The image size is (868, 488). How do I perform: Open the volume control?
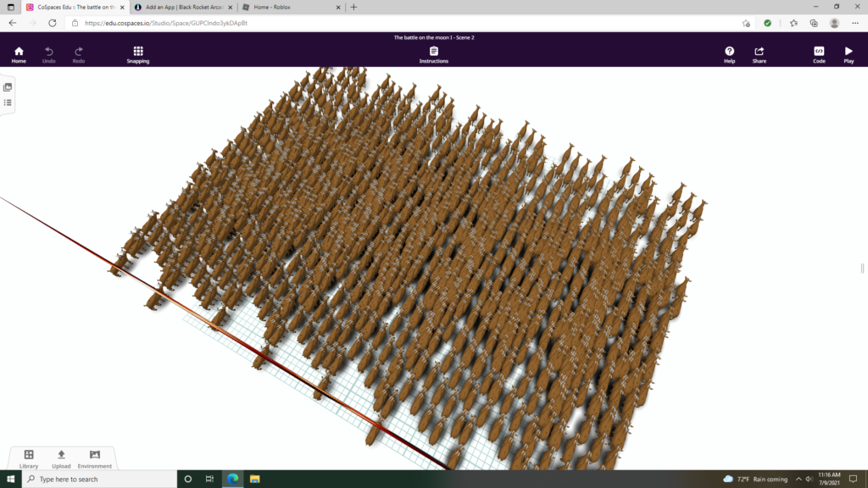pos(809,480)
